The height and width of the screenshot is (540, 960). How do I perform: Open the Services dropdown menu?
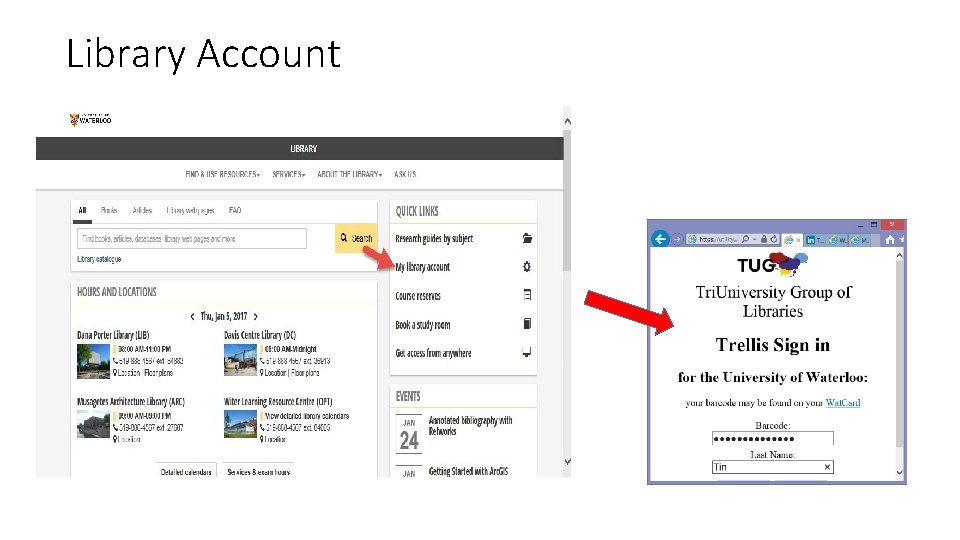[289, 174]
